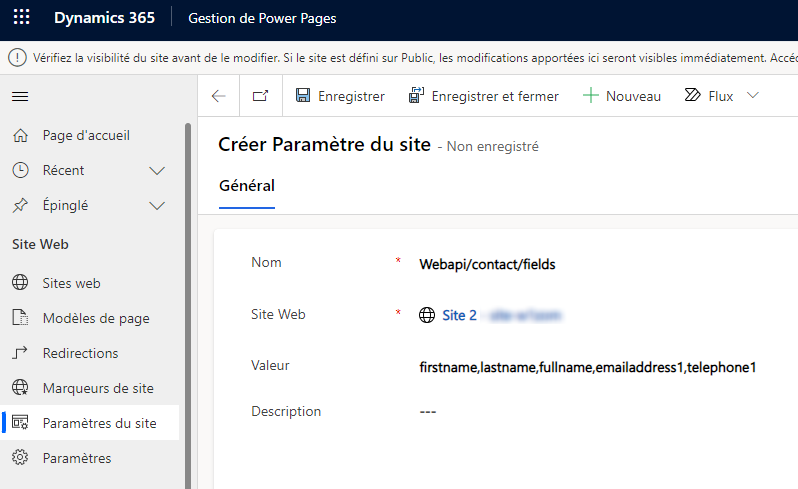The height and width of the screenshot is (489, 798).
Task: Click the Valeur field label
Action: tap(270, 365)
